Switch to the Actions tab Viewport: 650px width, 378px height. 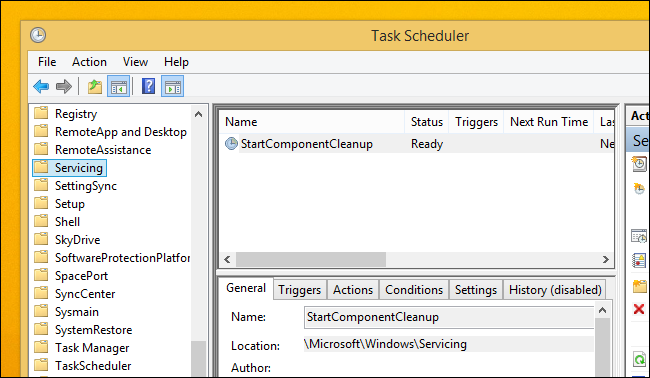click(353, 290)
